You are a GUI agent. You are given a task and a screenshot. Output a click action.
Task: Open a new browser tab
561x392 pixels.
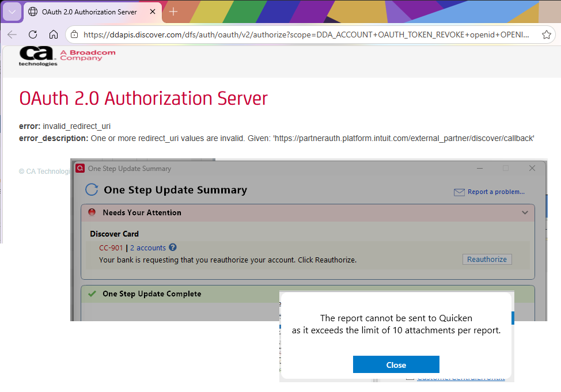point(173,12)
